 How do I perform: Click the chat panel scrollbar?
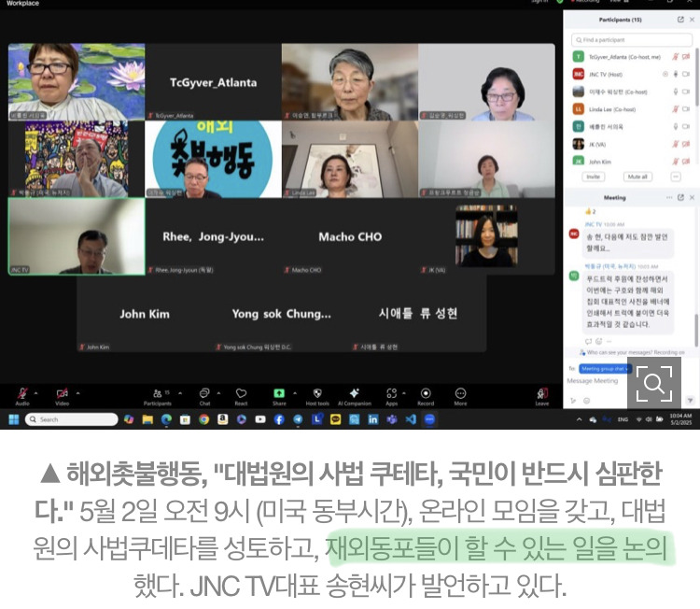[x=696, y=330]
